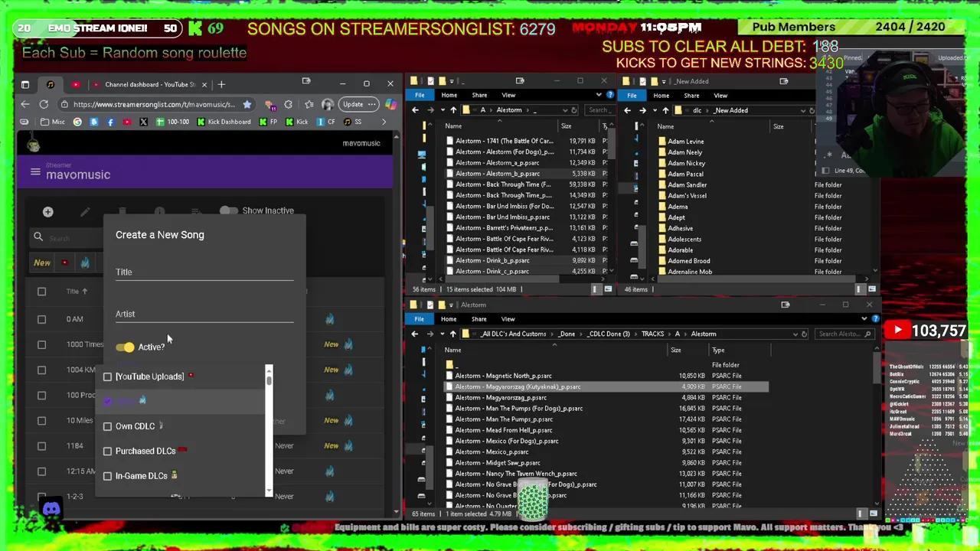Open address history dropdown in the _New Added window
980x551 pixels.
click(803, 110)
